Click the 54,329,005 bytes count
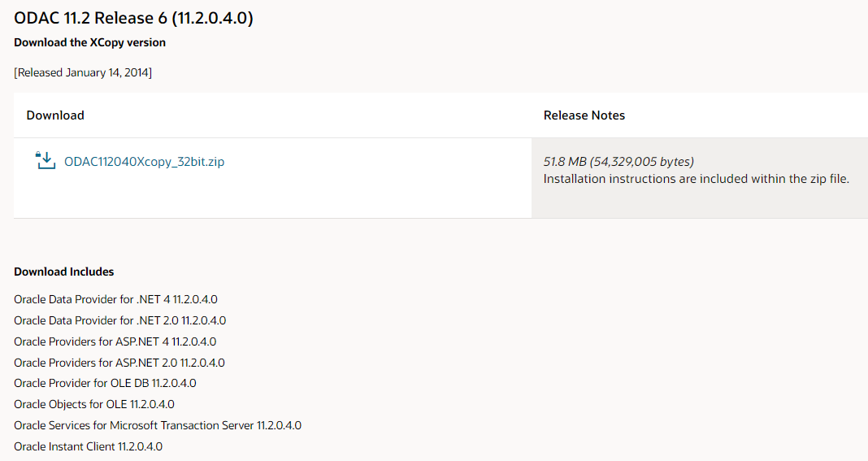This screenshot has width=868, height=461. 641,162
